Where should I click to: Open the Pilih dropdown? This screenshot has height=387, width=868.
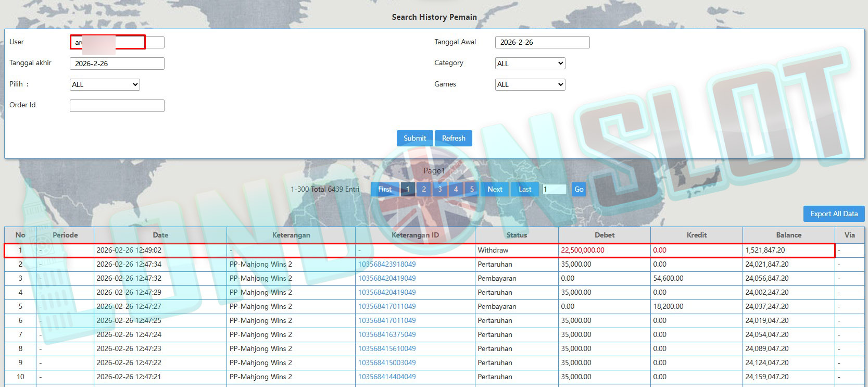tap(105, 84)
